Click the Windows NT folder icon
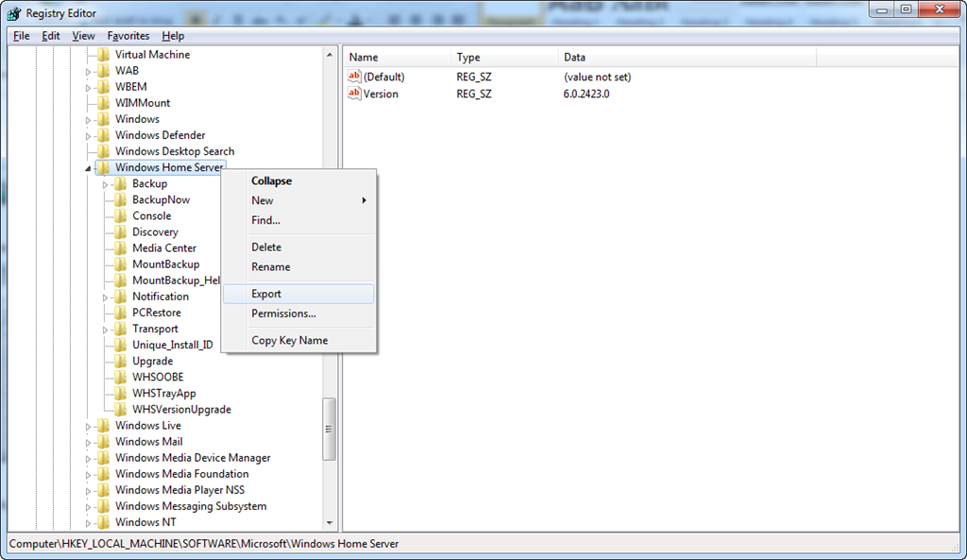Screen dimensions: 967x560 point(104,522)
